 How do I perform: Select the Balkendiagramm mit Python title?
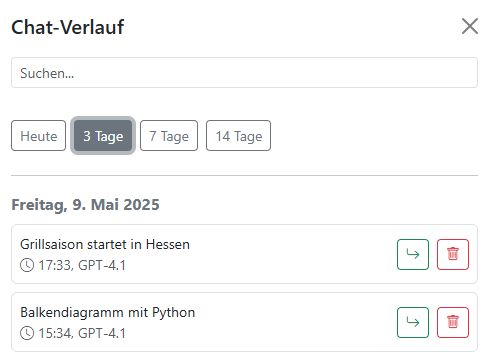pos(108,312)
